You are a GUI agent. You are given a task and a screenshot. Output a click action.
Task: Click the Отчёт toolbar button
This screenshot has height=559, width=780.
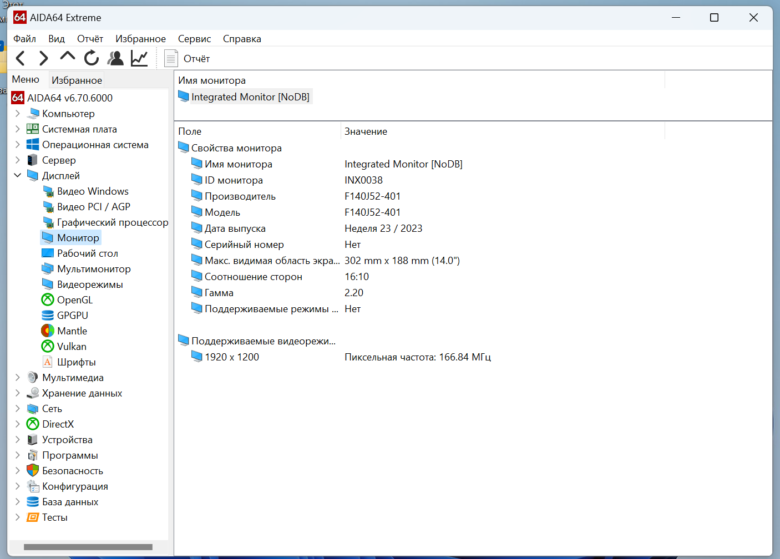tap(188, 59)
